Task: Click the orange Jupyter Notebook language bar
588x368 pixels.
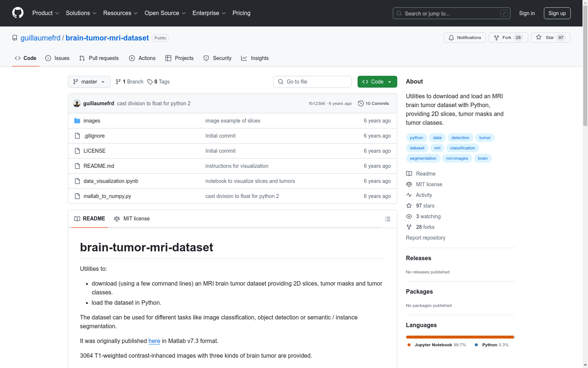Action: tap(460, 337)
